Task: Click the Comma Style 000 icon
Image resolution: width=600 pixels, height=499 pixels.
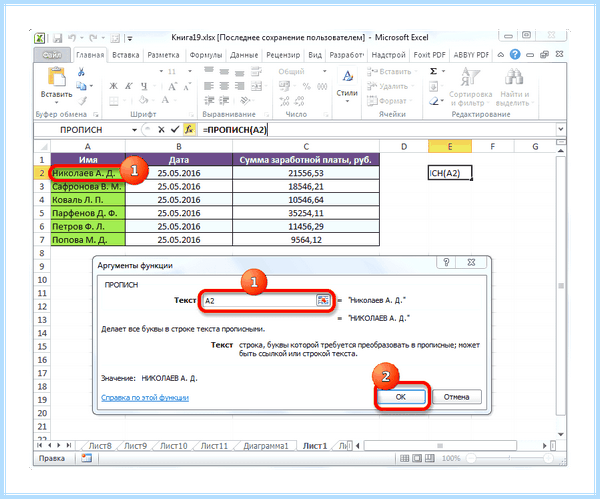Action: [322, 86]
